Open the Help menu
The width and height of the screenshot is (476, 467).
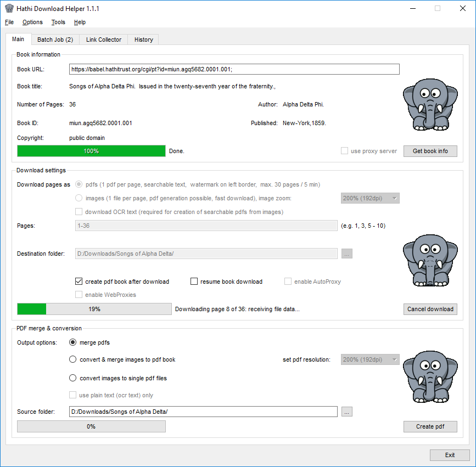click(80, 22)
